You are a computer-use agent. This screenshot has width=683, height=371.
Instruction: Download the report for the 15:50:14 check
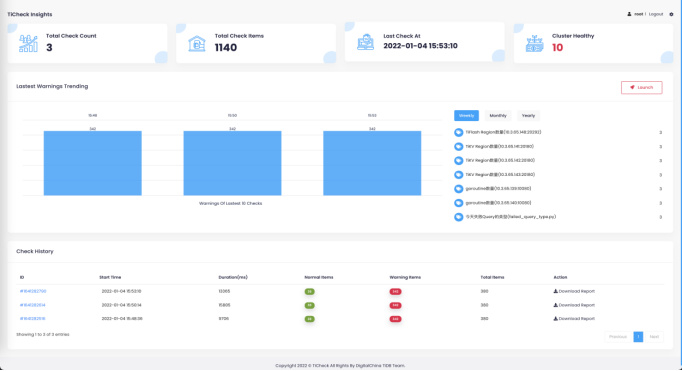574,305
